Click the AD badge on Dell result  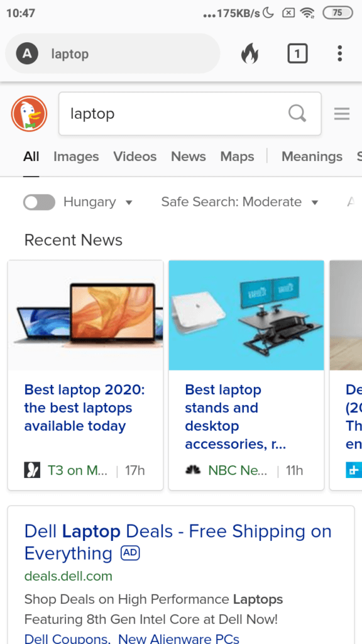coord(131,553)
